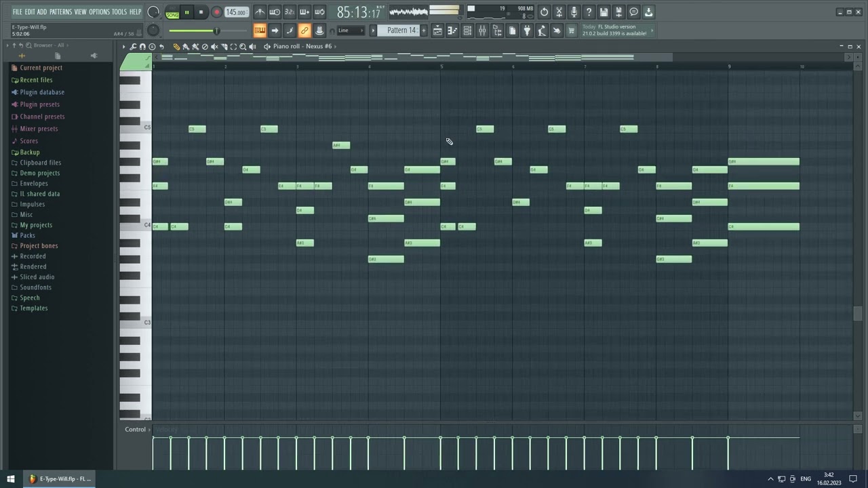Choose the Select tool in piano roll toolbar
The image size is (868, 488).
click(x=233, y=46)
